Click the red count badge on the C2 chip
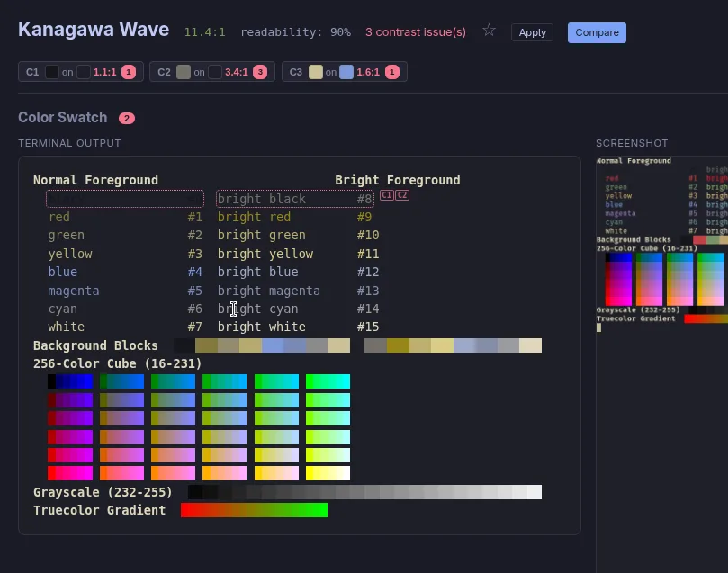 [x=260, y=72]
